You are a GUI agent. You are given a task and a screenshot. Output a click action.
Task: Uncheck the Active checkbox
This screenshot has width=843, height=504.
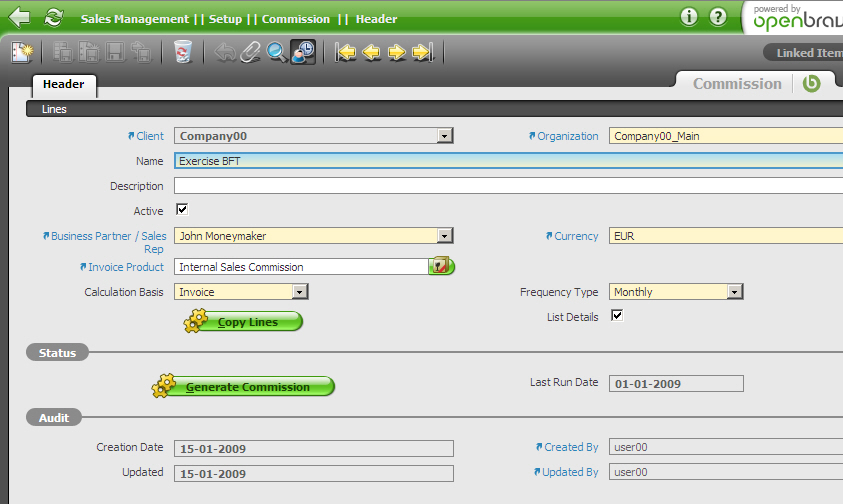pos(182,210)
